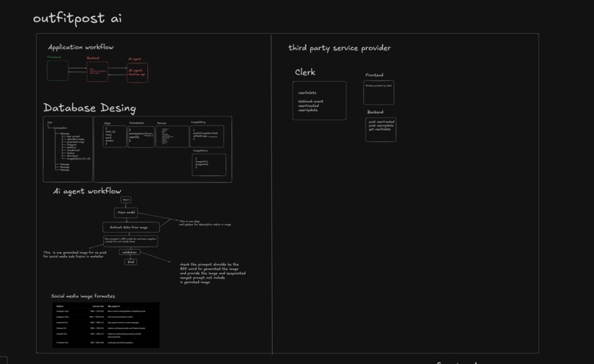Click the 'userDelete' text in Clerk box
The width and height of the screenshot is (594, 364).
pyautogui.click(x=307, y=93)
